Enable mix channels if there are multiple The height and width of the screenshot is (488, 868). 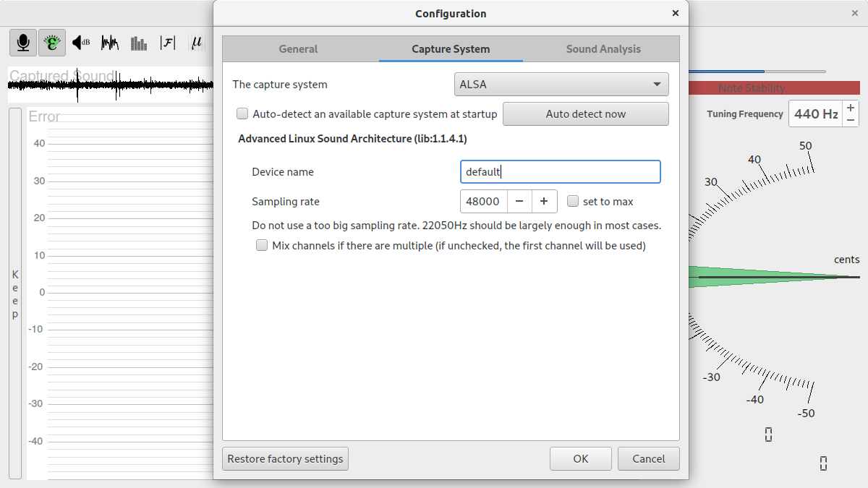pos(262,245)
